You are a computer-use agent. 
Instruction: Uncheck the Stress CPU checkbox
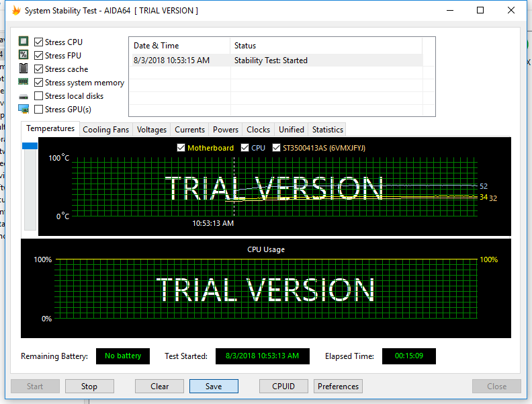point(39,42)
